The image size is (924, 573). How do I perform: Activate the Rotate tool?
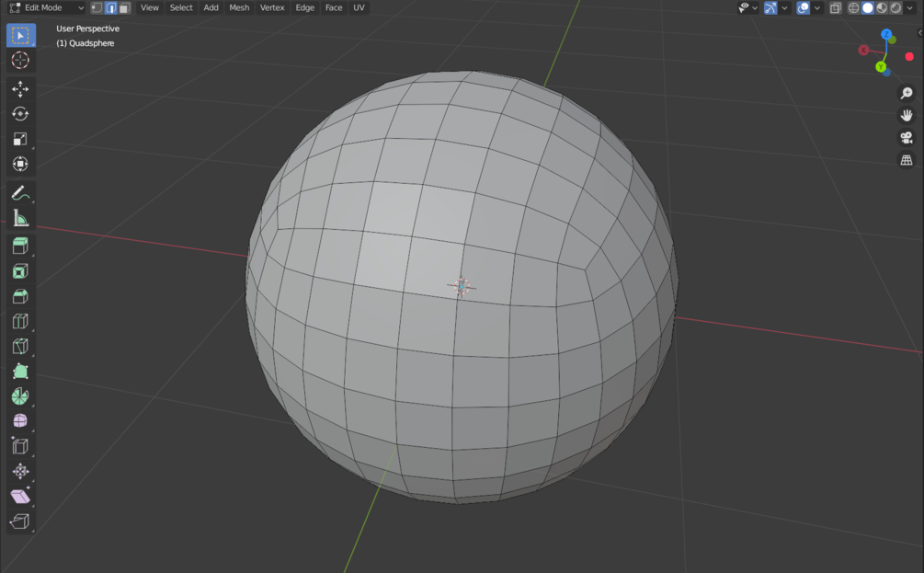[20, 113]
